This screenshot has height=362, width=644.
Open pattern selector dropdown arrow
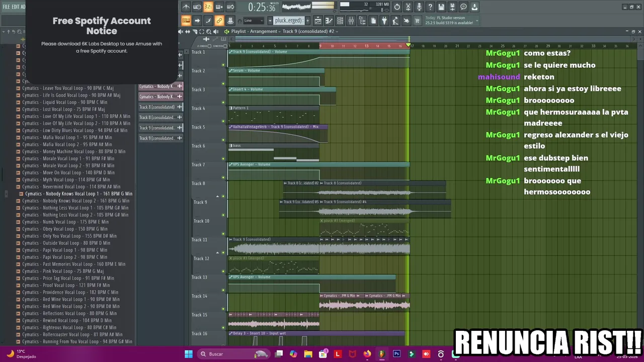tap(270, 21)
